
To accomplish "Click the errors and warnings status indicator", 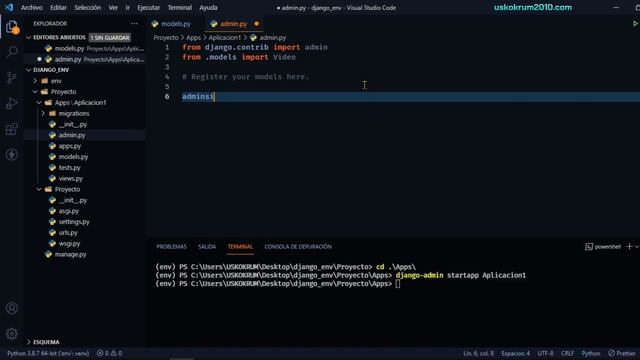I will (x=109, y=353).
